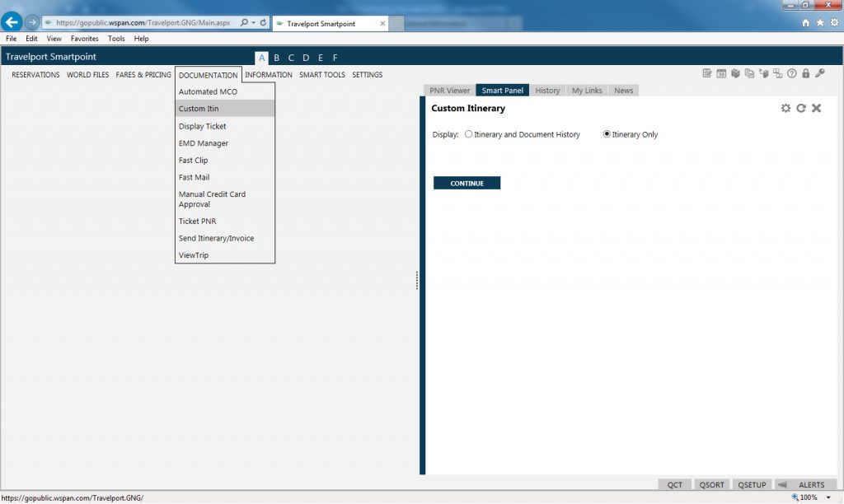Switch to the News tab
The height and width of the screenshot is (504, 844).
click(624, 91)
